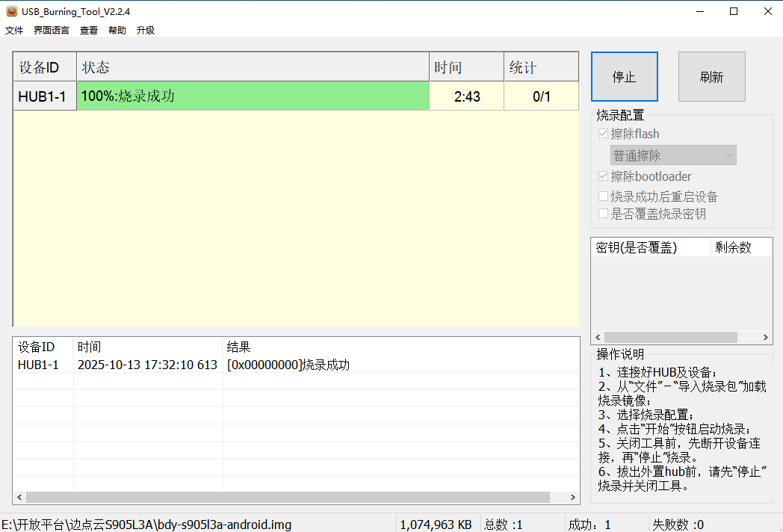Toggle the 擦除bootloader checkbox

point(603,176)
